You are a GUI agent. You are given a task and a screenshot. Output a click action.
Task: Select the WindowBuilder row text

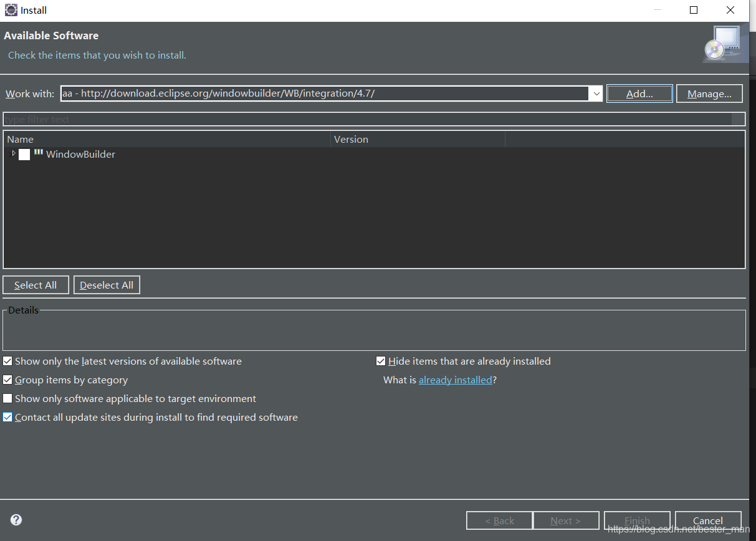80,154
